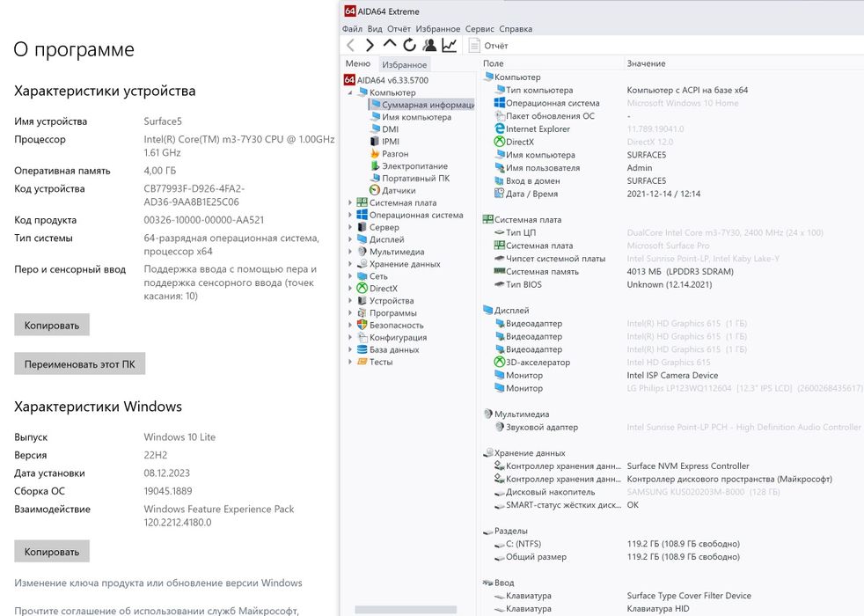Screen dimensions: 864x616
Task: Expand the Конфигурация tree node
Action: 350,337
